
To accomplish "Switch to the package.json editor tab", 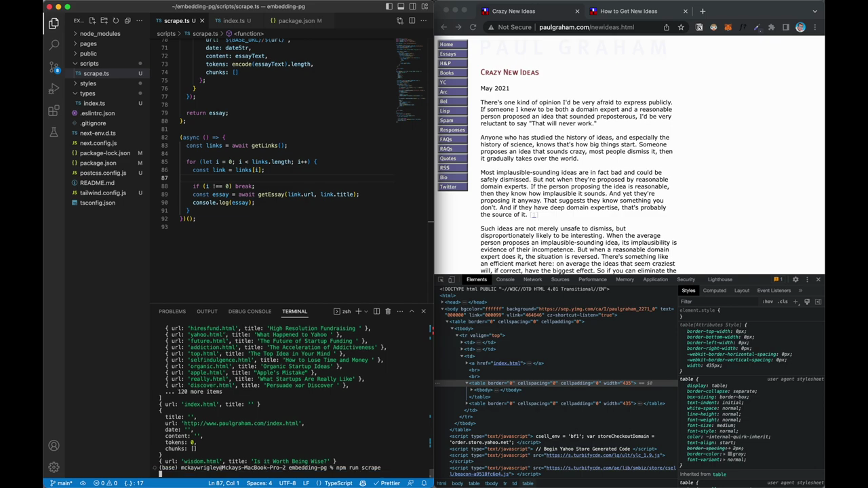I will pyautogui.click(x=296, y=21).
